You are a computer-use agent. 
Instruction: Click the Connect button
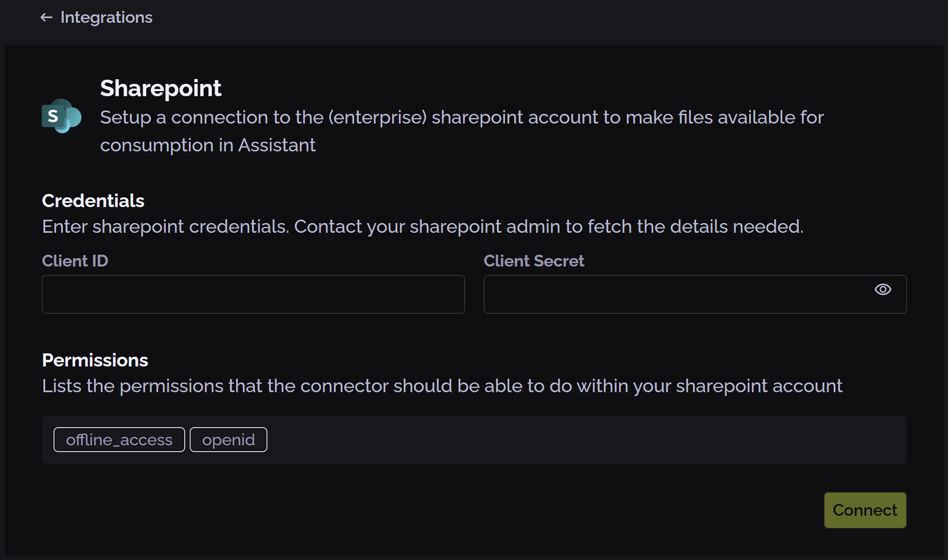point(865,510)
